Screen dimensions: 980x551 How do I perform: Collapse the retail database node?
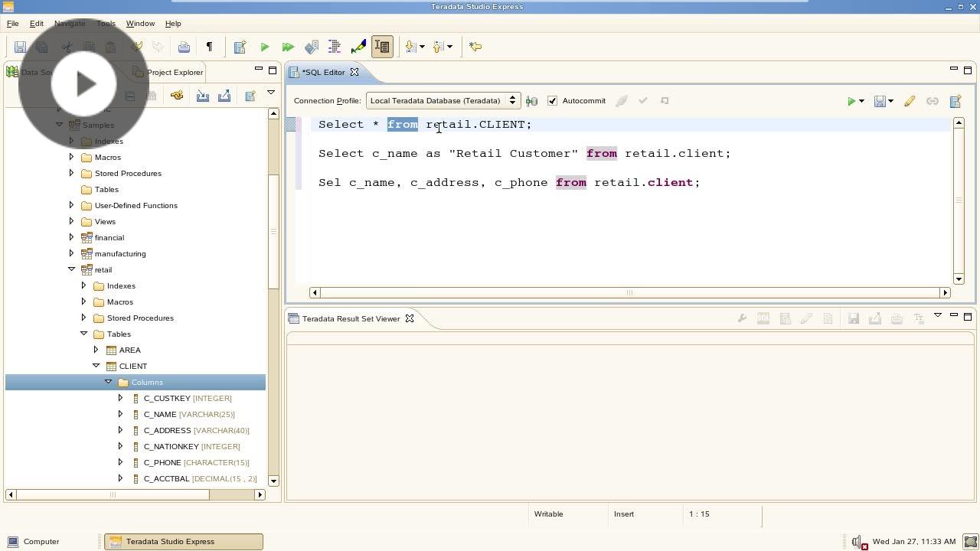(x=71, y=269)
